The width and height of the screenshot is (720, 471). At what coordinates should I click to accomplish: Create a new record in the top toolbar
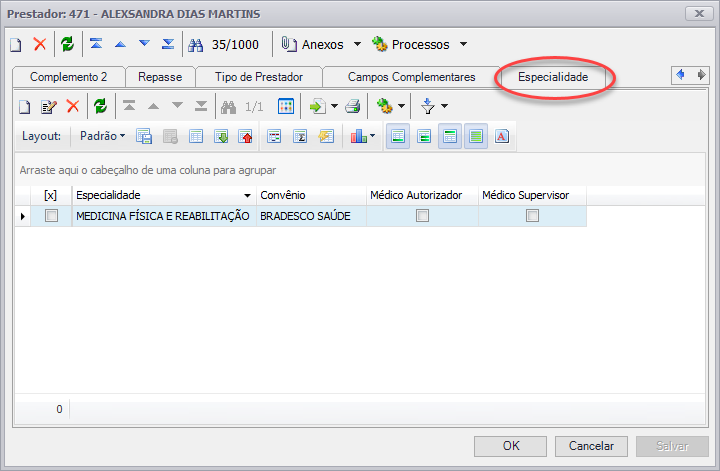16,45
